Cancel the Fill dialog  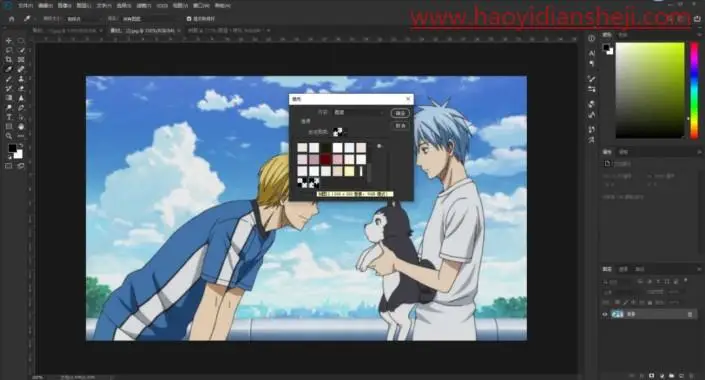point(400,125)
